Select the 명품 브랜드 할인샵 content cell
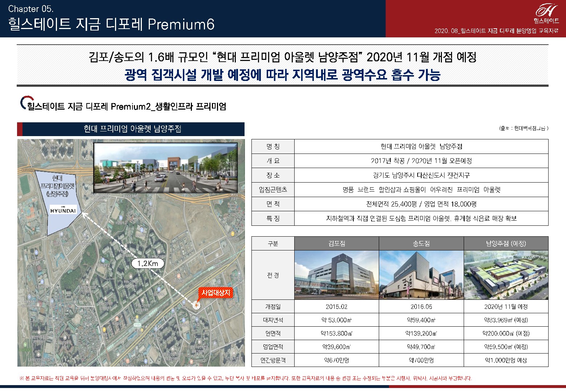 (421, 189)
